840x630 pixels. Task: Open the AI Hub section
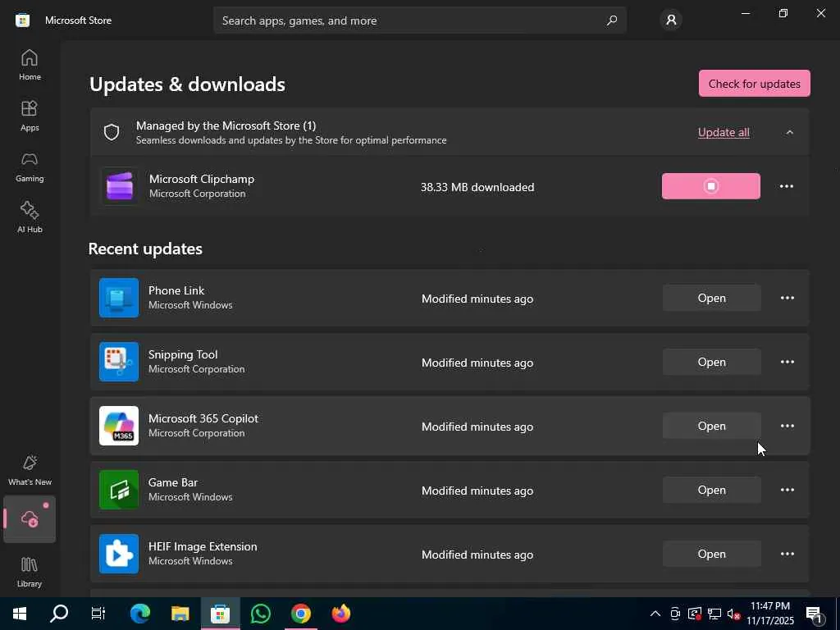(30, 217)
